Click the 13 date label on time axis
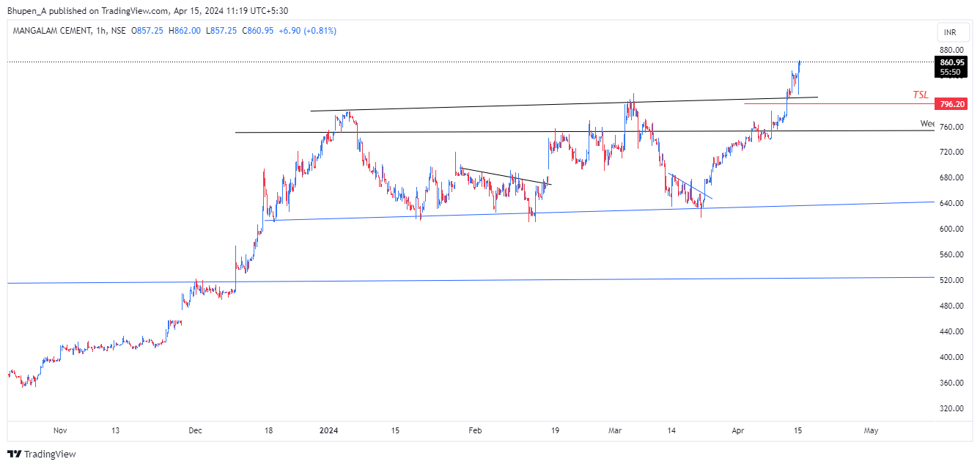 115,431
